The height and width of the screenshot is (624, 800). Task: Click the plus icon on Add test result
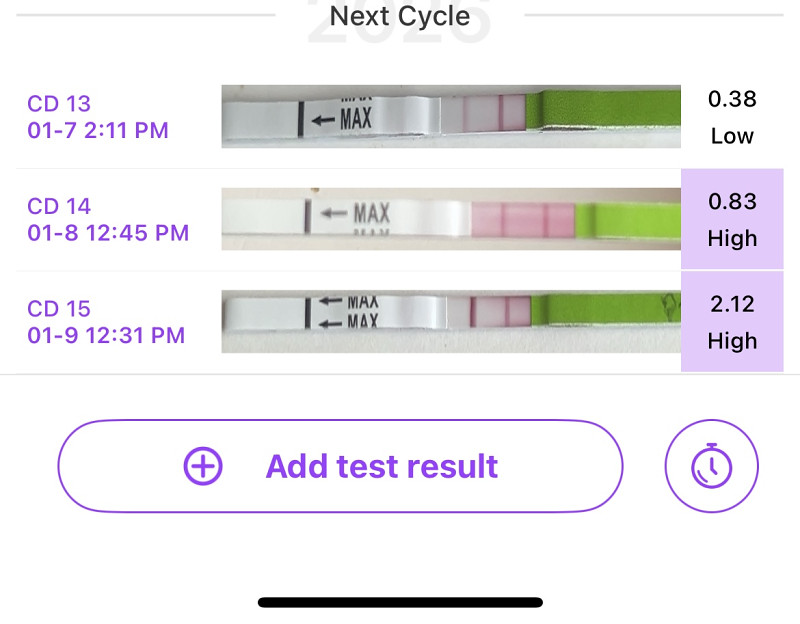click(203, 466)
